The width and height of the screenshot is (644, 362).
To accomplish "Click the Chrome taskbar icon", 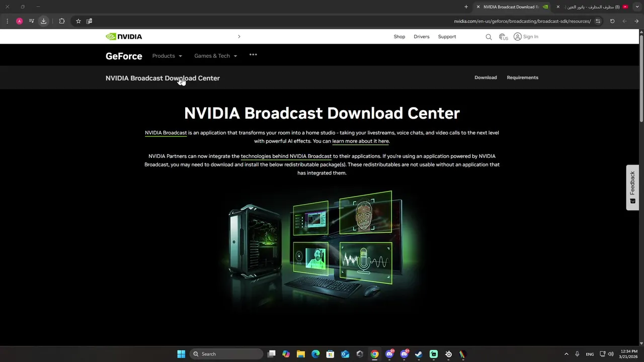I will pos(374,354).
